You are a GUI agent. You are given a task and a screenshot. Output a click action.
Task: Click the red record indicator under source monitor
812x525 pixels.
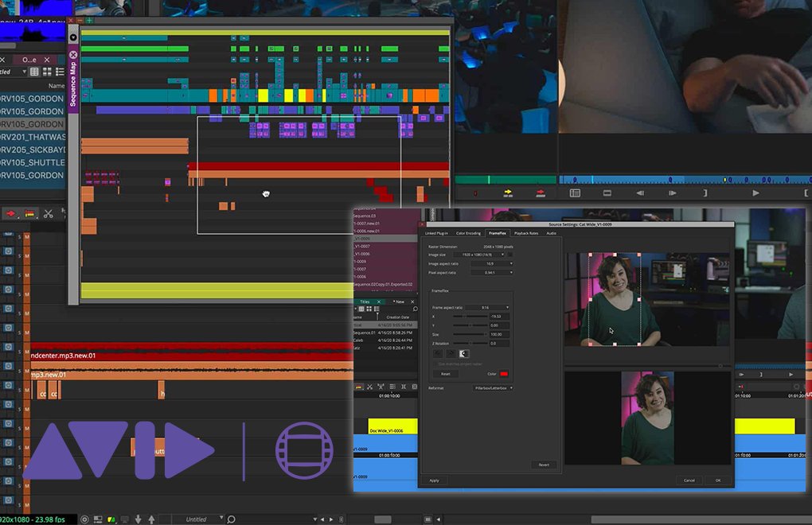pos(475,193)
